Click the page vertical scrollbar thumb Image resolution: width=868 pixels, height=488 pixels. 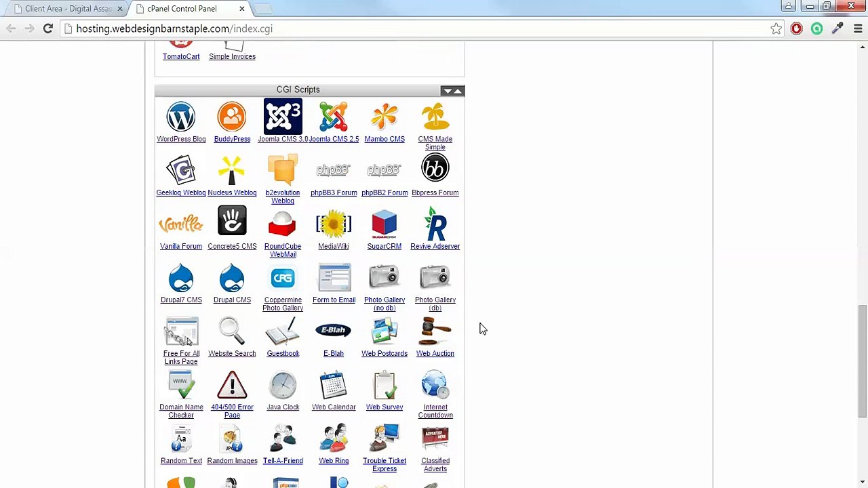(x=862, y=361)
